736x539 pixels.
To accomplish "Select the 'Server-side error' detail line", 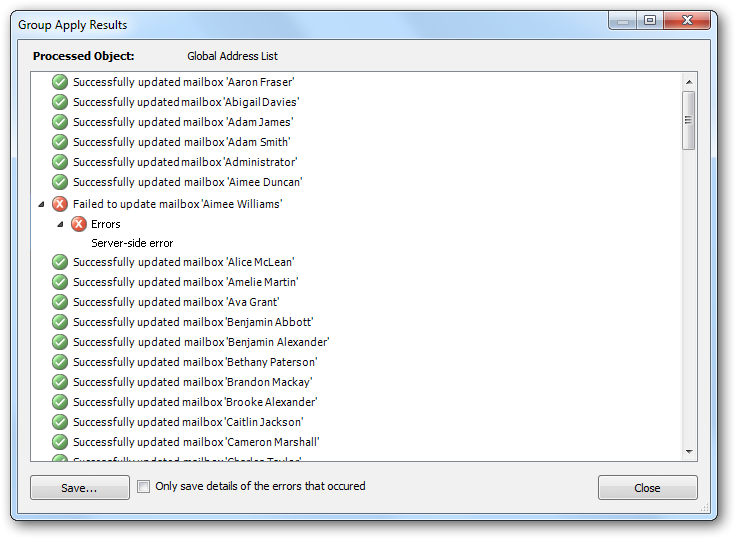I will (132, 243).
